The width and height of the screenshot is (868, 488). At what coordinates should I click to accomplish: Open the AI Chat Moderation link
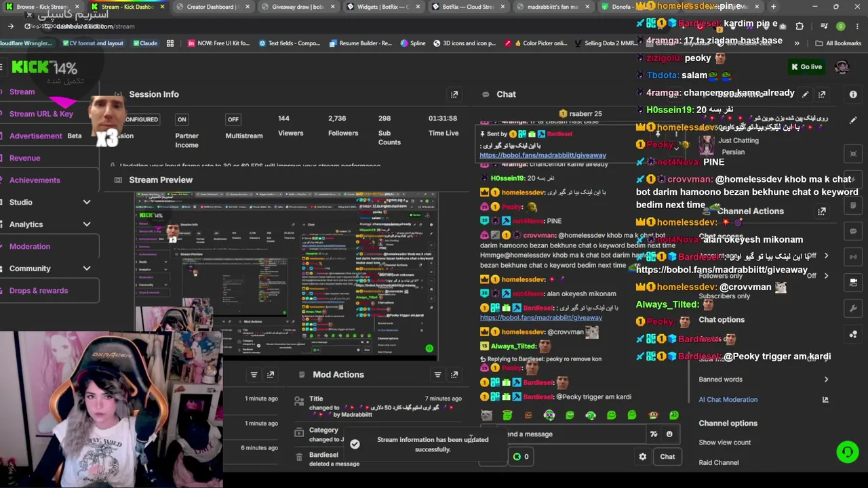click(728, 400)
